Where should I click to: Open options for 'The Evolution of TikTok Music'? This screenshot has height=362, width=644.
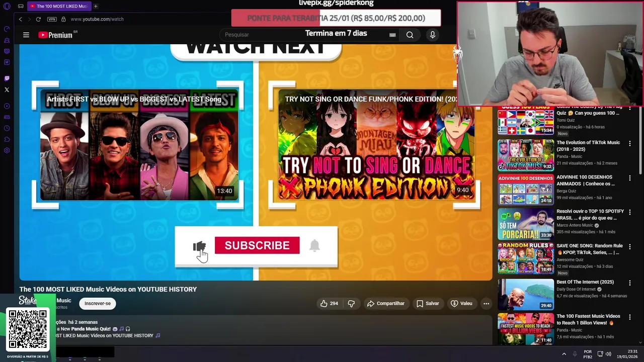tap(629, 144)
